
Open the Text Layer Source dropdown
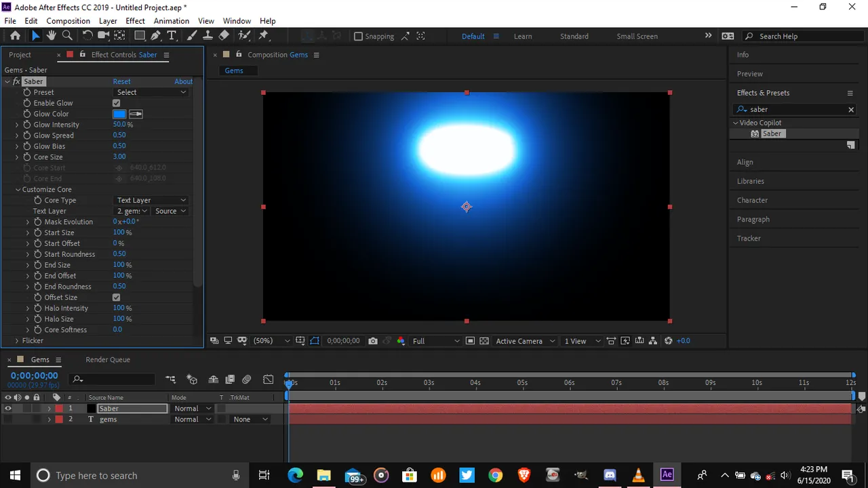(x=170, y=211)
